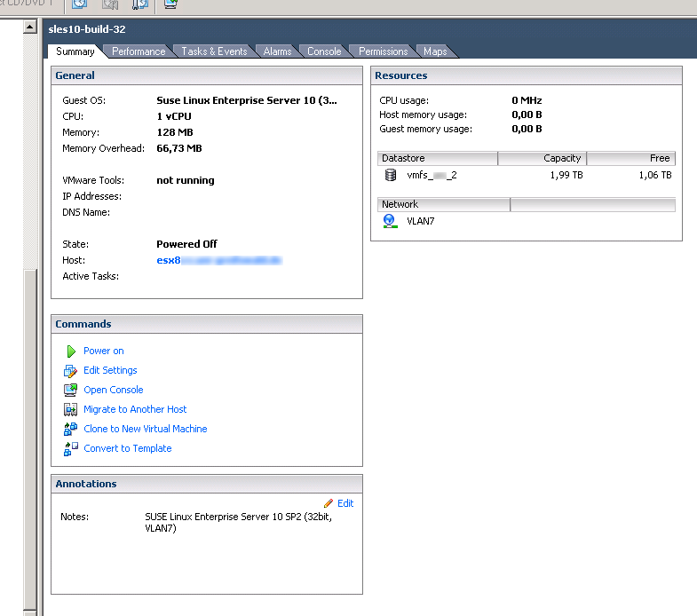This screenshot has width=697, height=616.
Task: Click the snapshot manager wrench-clock toolbar icon
Action: coord(140,4)
